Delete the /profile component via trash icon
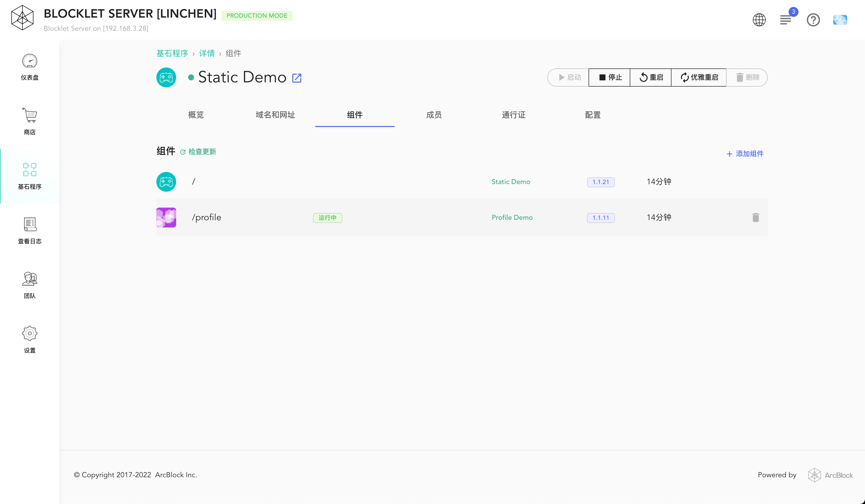 click(x=756, y=218)
